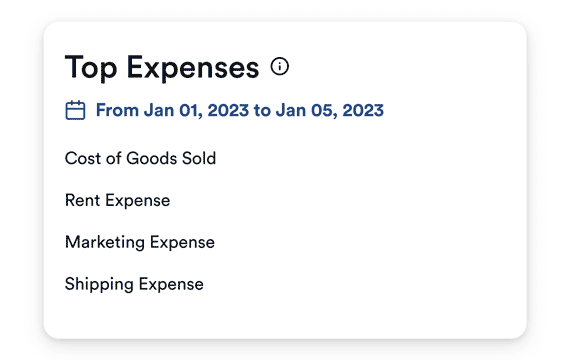Click the word Expenses in the title
The width and height of the screenshot is (570, 360).
point(193,68)
